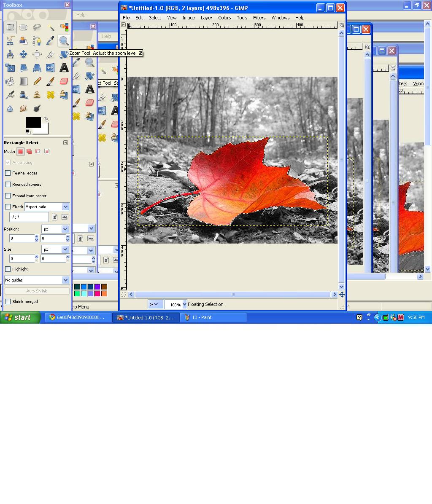Open the Fixed Aspect ratio dropdown
The image size is (432, 504).
pos(47,206)
